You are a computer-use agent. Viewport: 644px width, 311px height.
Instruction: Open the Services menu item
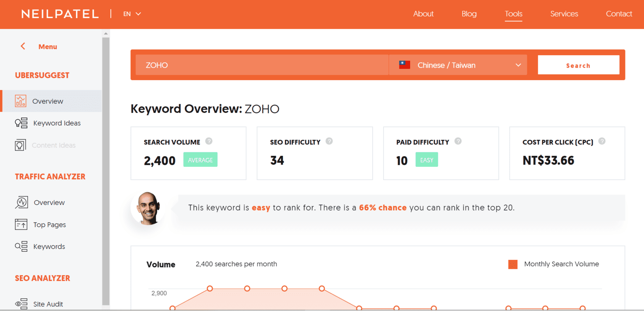[564, 14]
